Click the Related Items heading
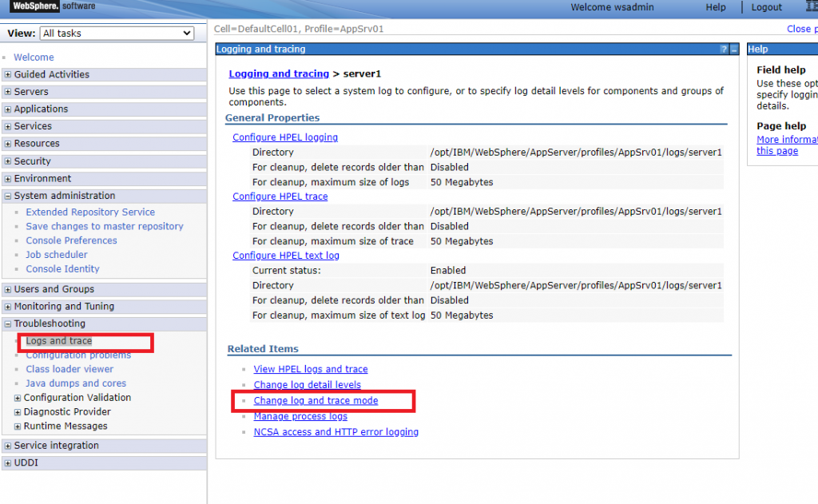 coord(263,349)
